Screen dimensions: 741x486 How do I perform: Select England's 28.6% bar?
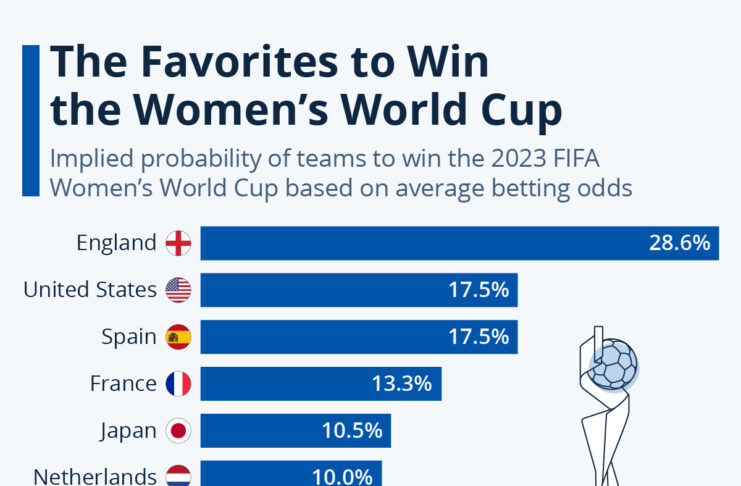tap(459, 243)
